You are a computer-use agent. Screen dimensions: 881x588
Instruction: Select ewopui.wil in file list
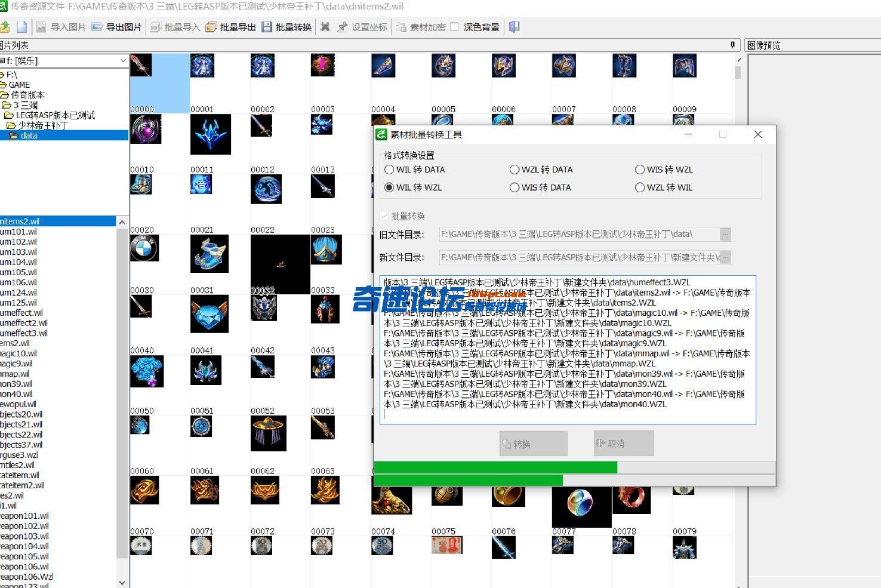point(19,404)
